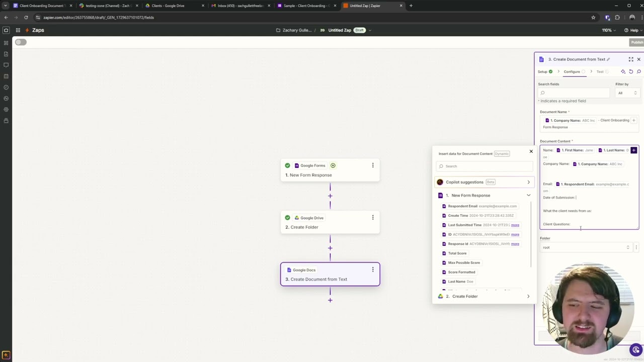Viewport: 644px width, 362px height.
Task: Open the history clock icon in sidebar
Action: 6,87
